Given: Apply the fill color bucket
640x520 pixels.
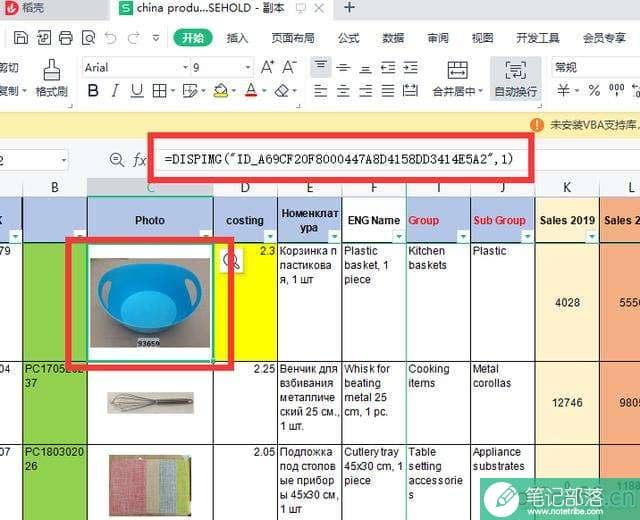Looking at the screenshot, I should click(x=221, y=90).
